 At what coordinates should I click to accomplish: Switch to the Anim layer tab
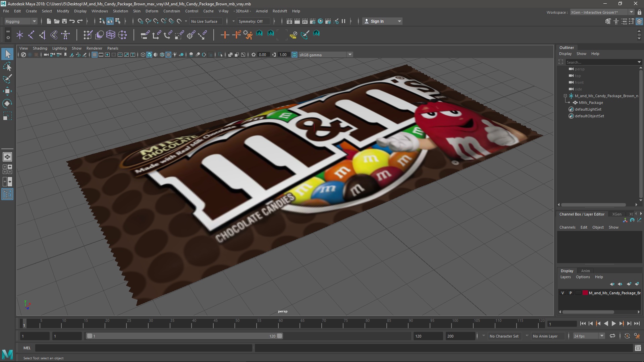[x=585, y=271]
